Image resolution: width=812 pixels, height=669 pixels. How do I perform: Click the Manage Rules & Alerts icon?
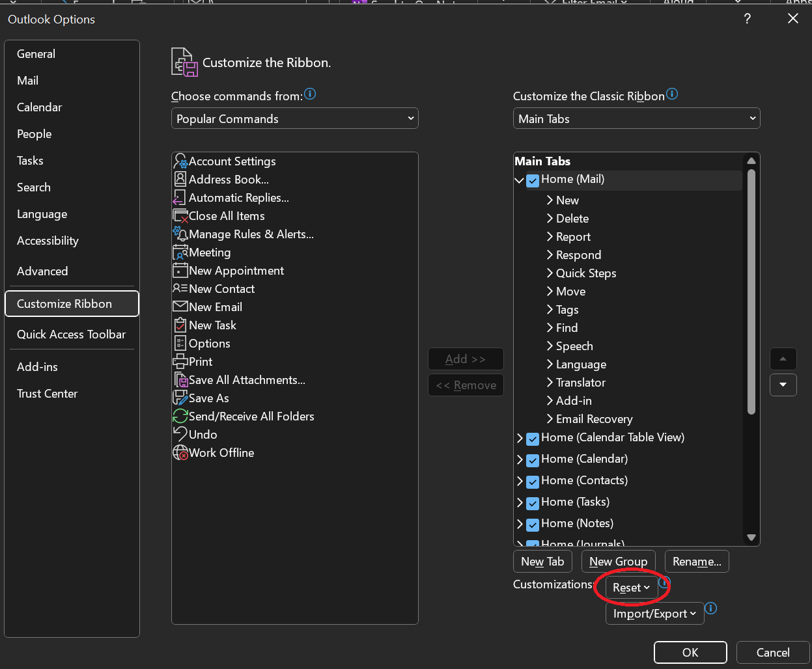coord(180,234)
